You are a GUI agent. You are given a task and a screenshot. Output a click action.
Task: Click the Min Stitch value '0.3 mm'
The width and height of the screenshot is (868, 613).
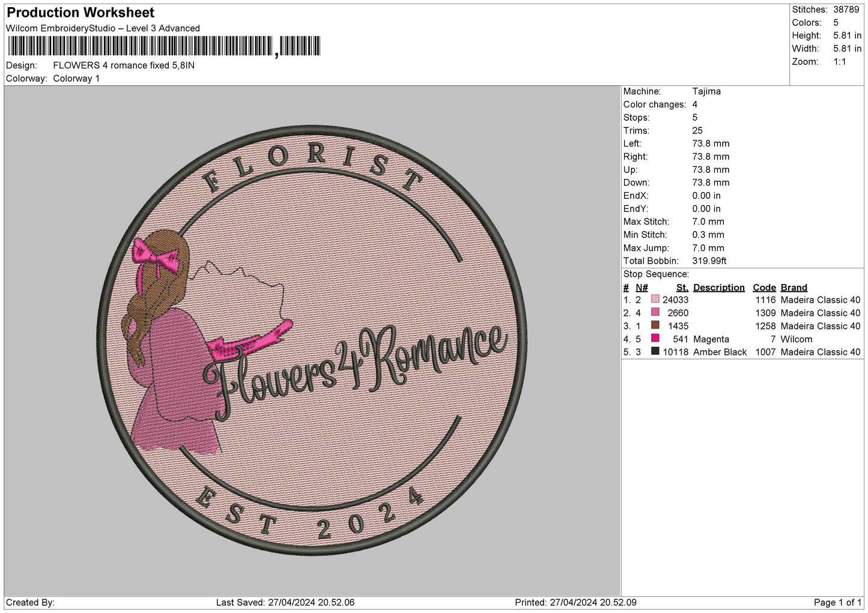(x=708, y=235)
